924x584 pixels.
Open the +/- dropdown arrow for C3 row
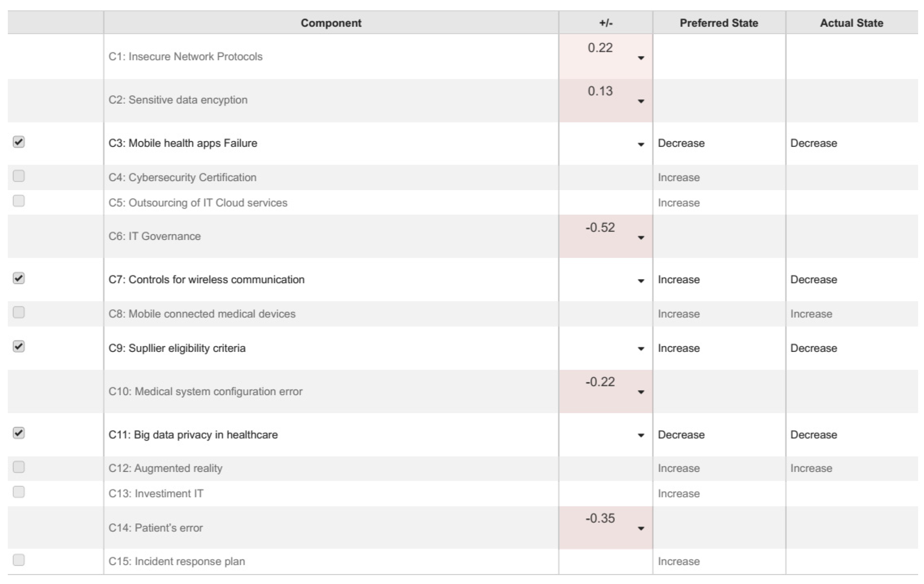[640, 145]
